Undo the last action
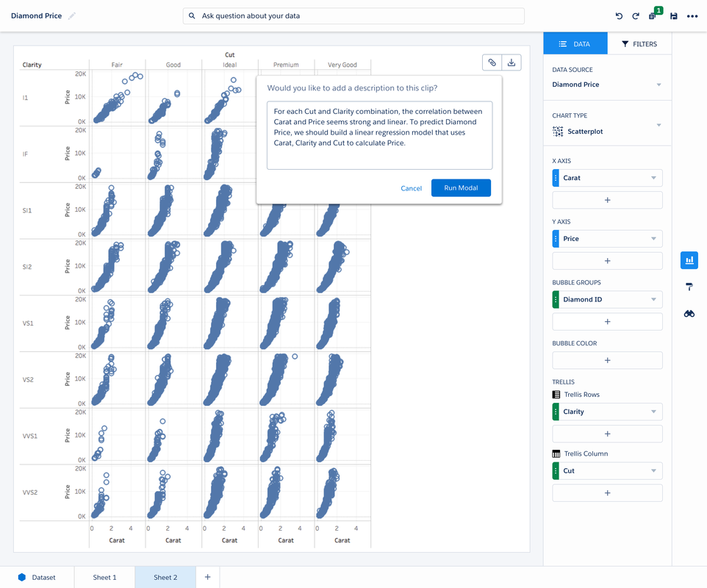Viewport: 707px width, 588px height. coord(619,16)
